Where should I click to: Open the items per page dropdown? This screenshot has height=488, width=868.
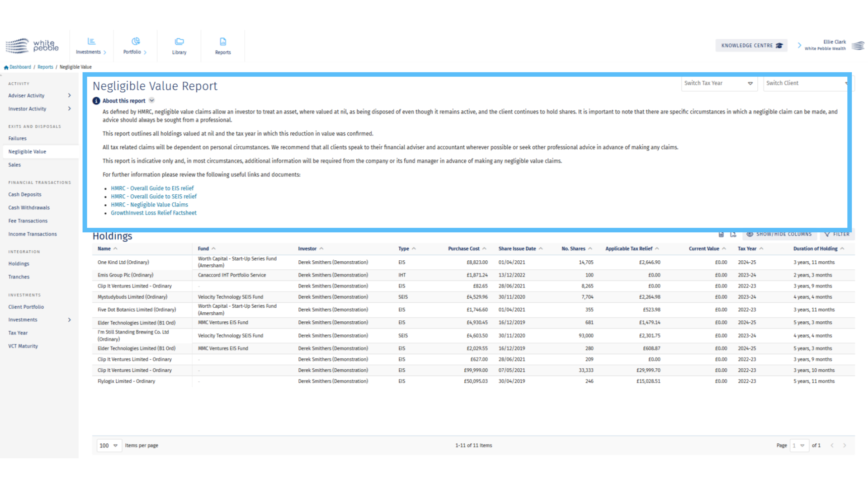[x=108, y=446]
